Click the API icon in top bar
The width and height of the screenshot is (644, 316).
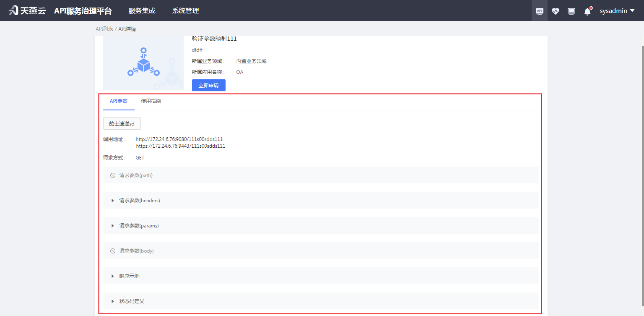(540, 11)
